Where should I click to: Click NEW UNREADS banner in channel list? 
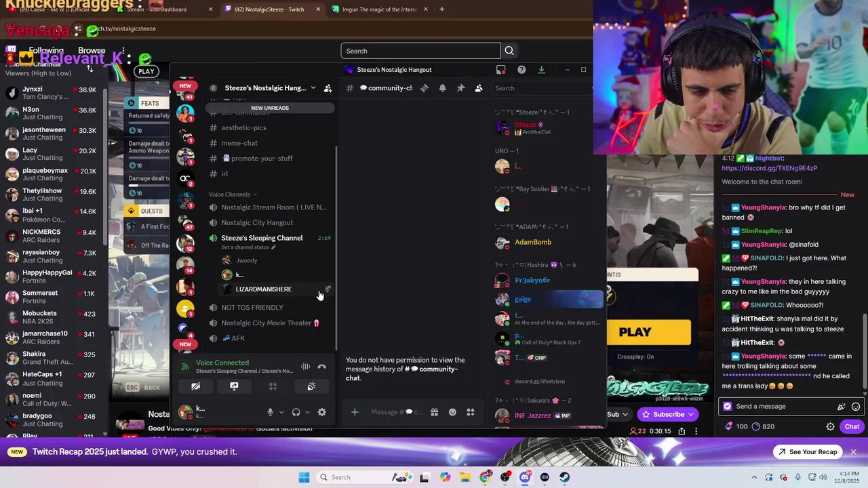tap(270, 108)
